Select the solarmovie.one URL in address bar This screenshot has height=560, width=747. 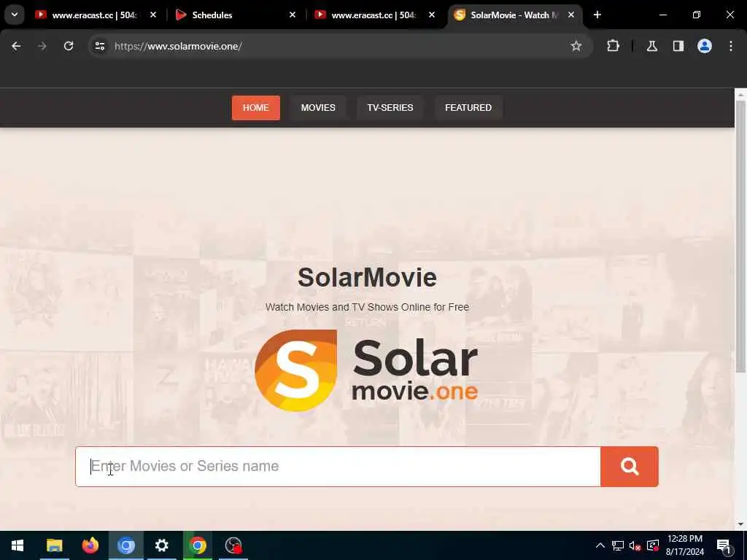(x=178, y=46)
